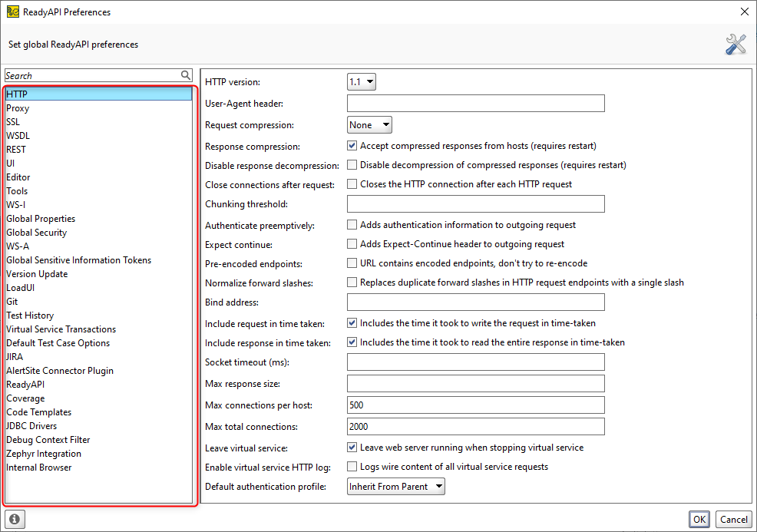Viewport: 757px width, 532px height.
Task: Enable virtual service HTTP log checkbox
Action: click(x=352, y=466)
